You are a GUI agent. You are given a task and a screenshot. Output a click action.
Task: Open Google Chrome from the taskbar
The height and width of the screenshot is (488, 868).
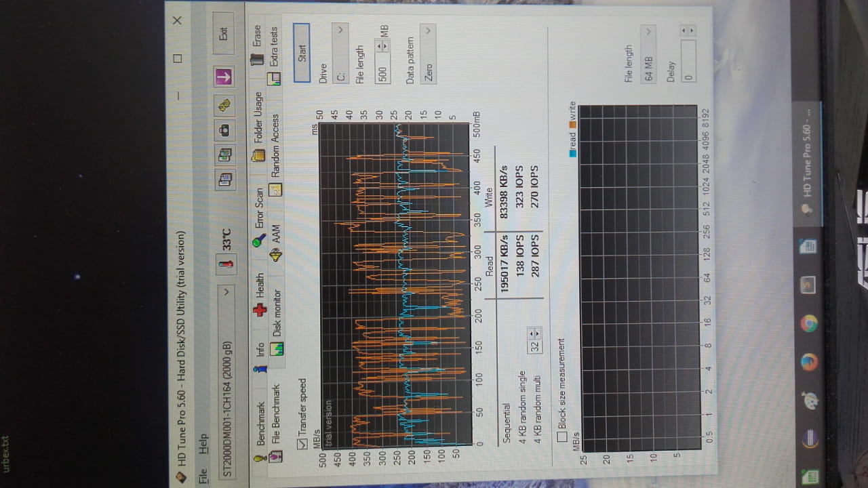click(808, 324)
